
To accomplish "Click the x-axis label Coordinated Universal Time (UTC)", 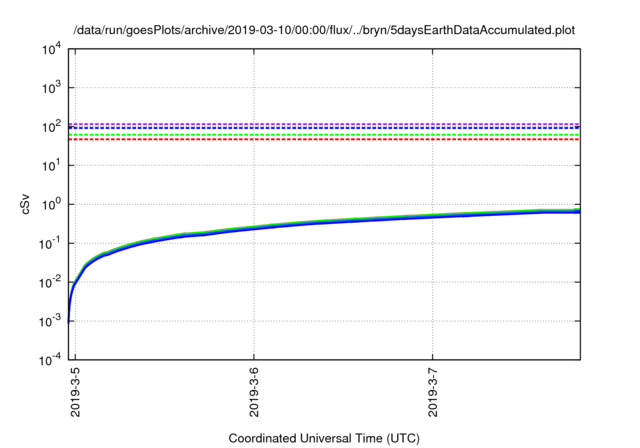I will click(324, 439).
